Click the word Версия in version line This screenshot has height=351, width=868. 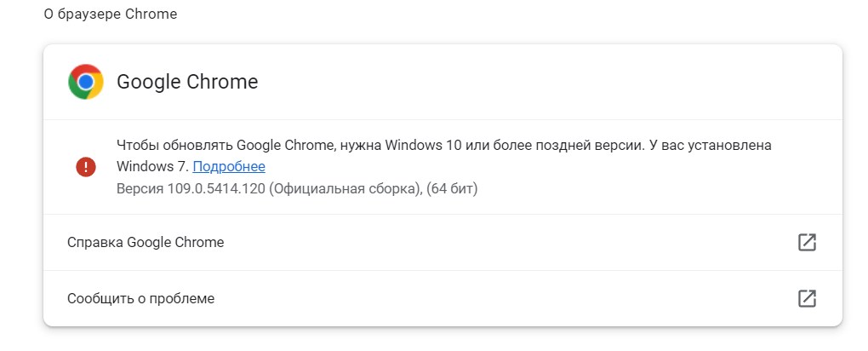coord(139,187)
